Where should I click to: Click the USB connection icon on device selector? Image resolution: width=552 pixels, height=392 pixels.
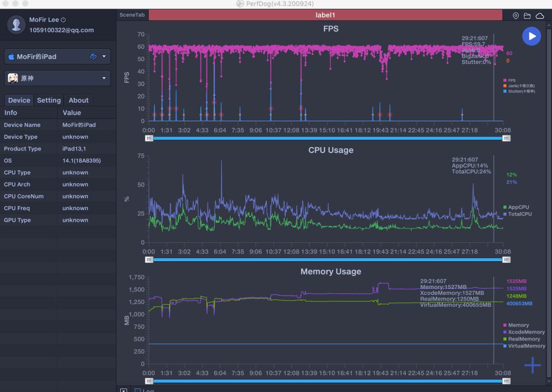click(x=93, y=57)
